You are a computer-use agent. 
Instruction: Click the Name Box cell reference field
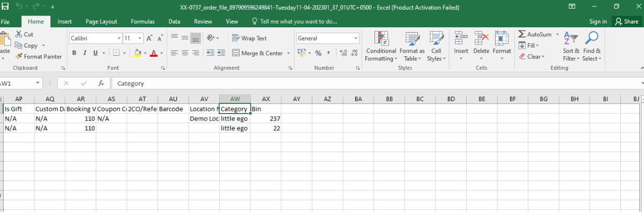(x=20, y=84)
